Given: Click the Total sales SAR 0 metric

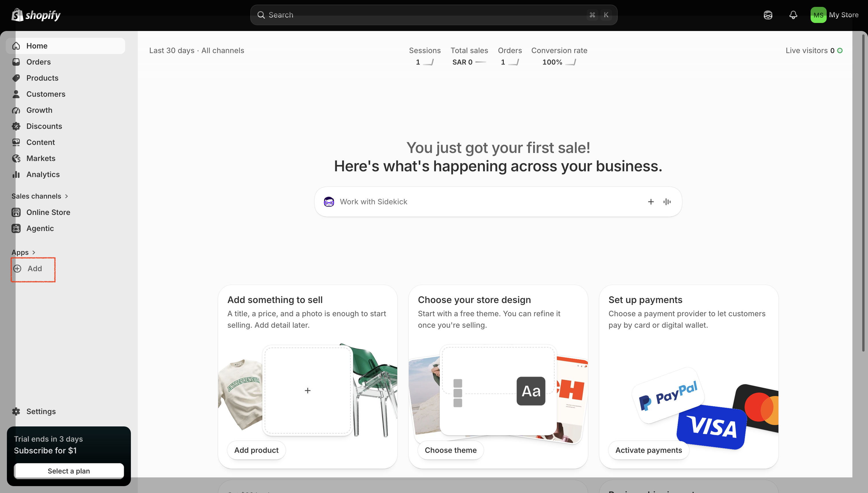Looking at the screenshot, I should [469, 56].
